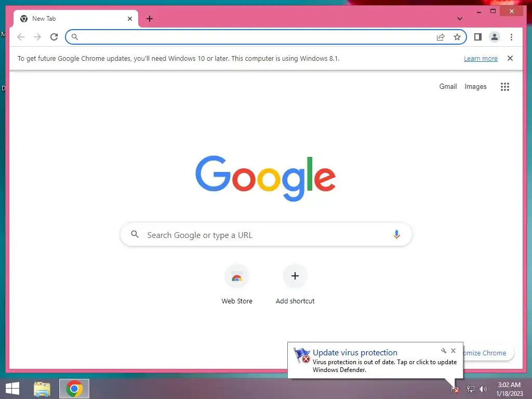Open Chrome three-dot menu

point(511,37)
